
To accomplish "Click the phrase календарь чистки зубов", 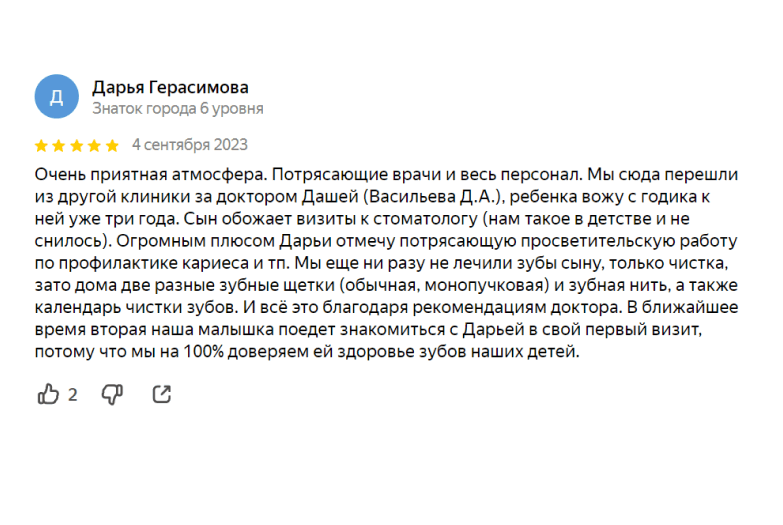I will coord(136,307).
